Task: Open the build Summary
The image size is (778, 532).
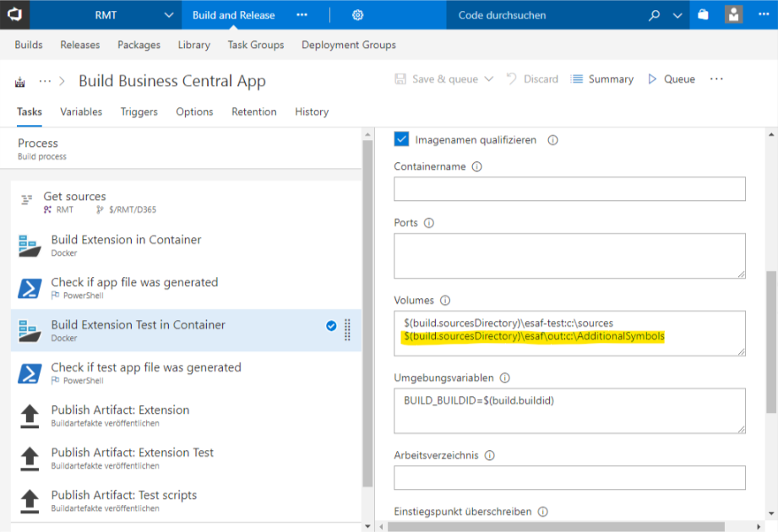Action: click(x=601, y=79)
